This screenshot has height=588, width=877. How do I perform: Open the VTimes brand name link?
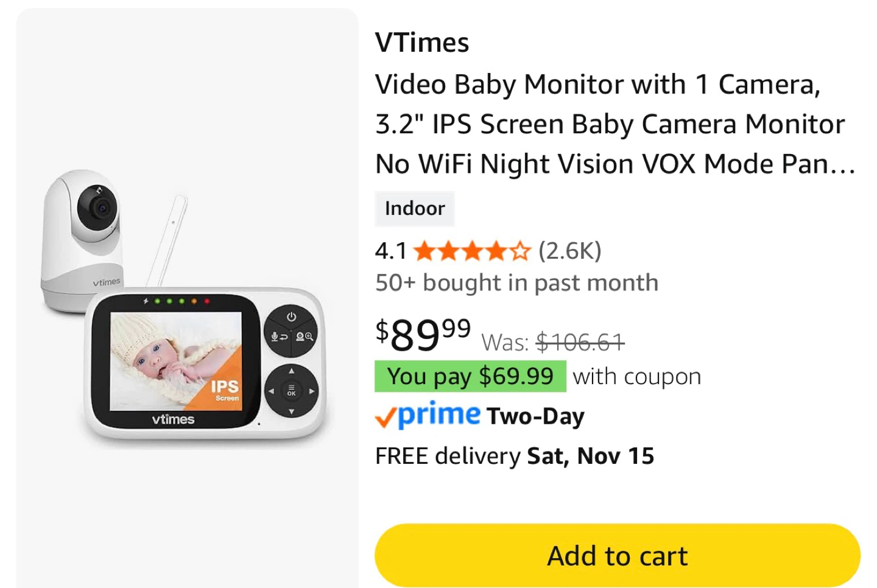pyautogui.click(x=422, y=43)
